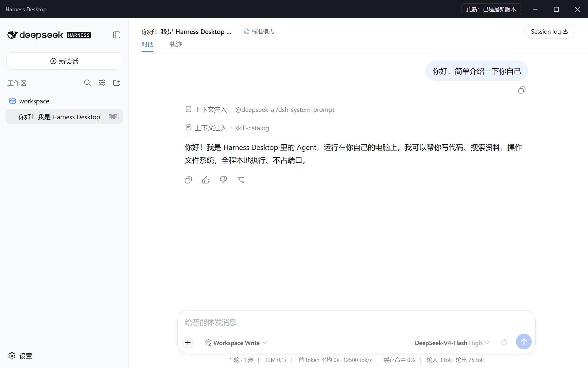
Task: Open dsh-system-prompt context injection entry
Action: pos(260,110)
